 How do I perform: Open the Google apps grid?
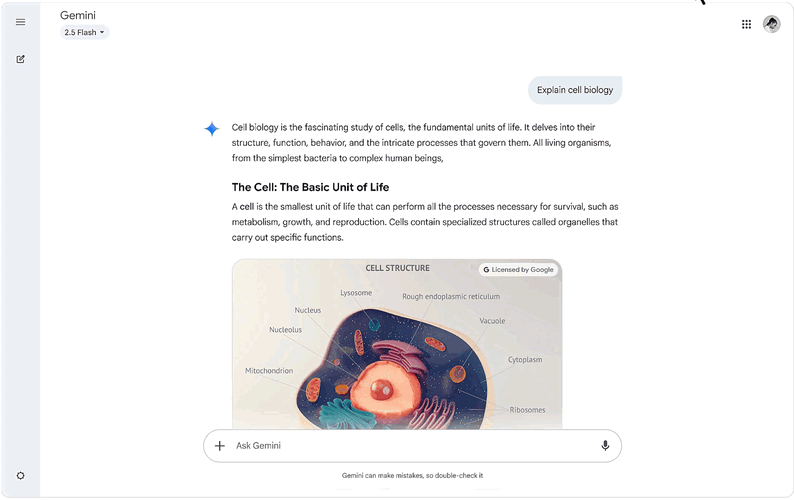746,24
